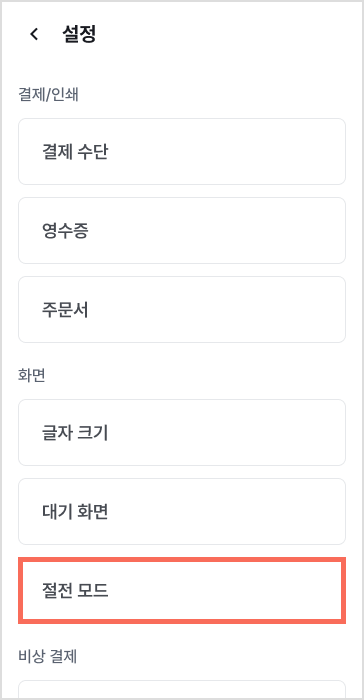
Task: Click the 비상 결제 section label
Action: pos(47,656)
